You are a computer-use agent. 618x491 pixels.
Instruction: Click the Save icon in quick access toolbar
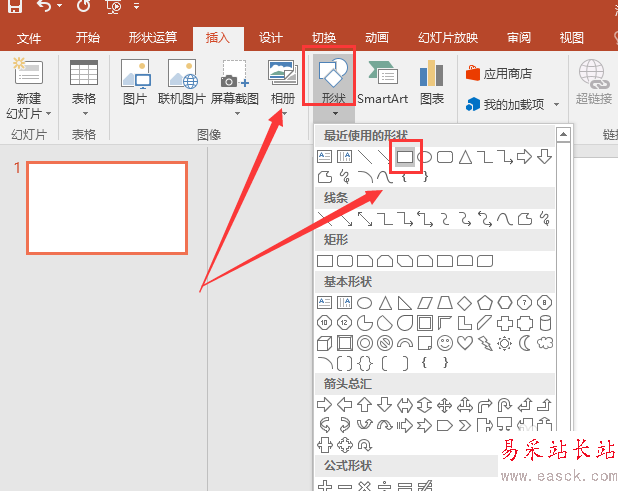15,6
